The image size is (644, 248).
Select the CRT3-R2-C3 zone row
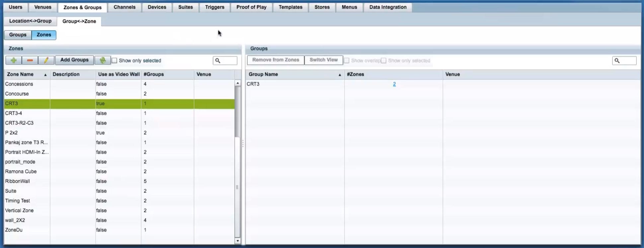click(120, 123)
